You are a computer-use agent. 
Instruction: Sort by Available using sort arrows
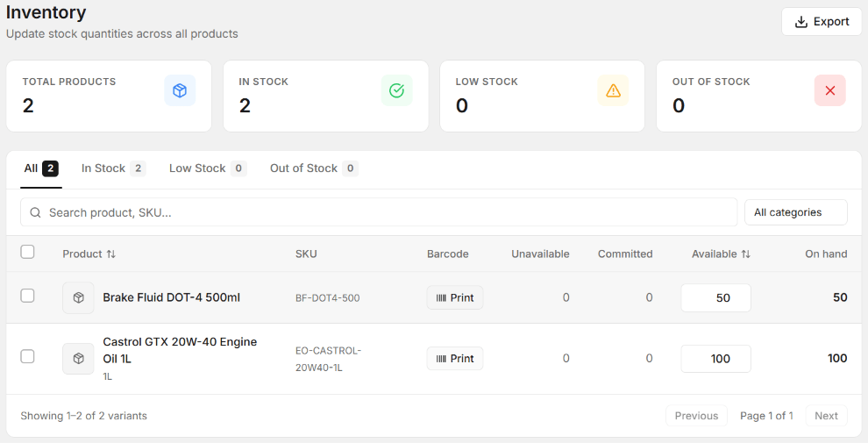click(x=745, y=254)
